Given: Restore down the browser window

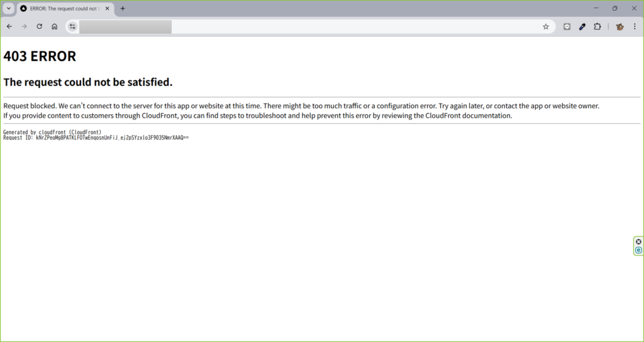Looking at the screenshot, I should [x=614, y=8].
